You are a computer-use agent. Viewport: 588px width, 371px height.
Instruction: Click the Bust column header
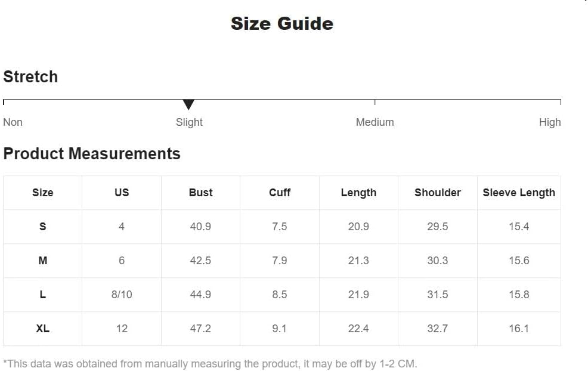click(x=200, y=193)
